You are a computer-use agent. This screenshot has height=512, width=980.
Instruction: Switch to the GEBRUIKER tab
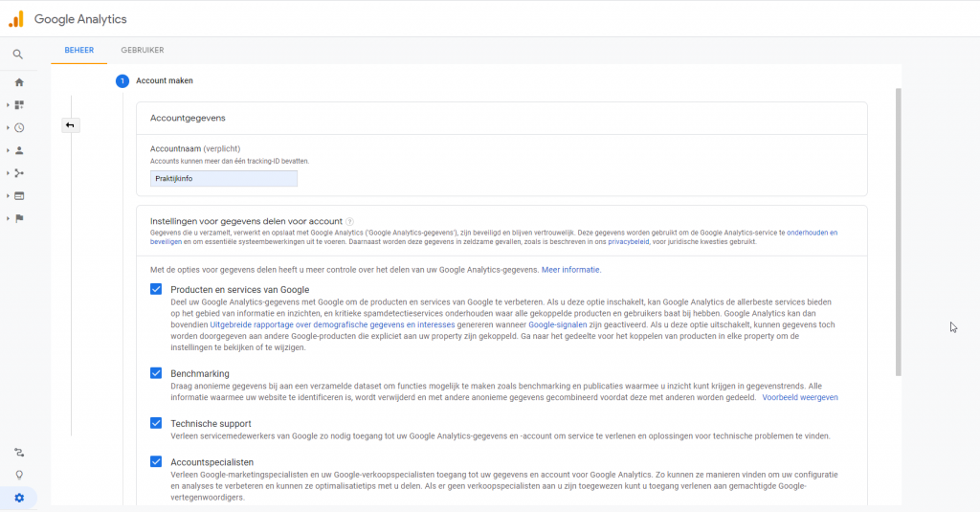tap(143, 50)
